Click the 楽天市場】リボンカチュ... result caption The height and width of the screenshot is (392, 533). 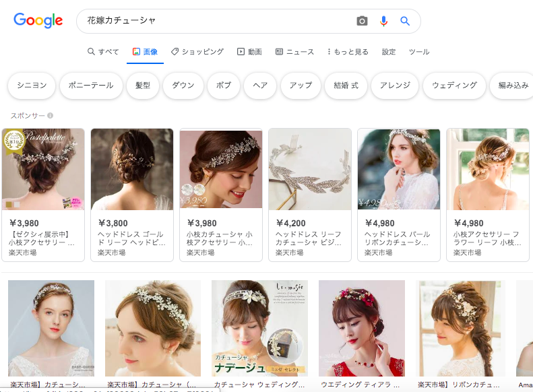459,385
